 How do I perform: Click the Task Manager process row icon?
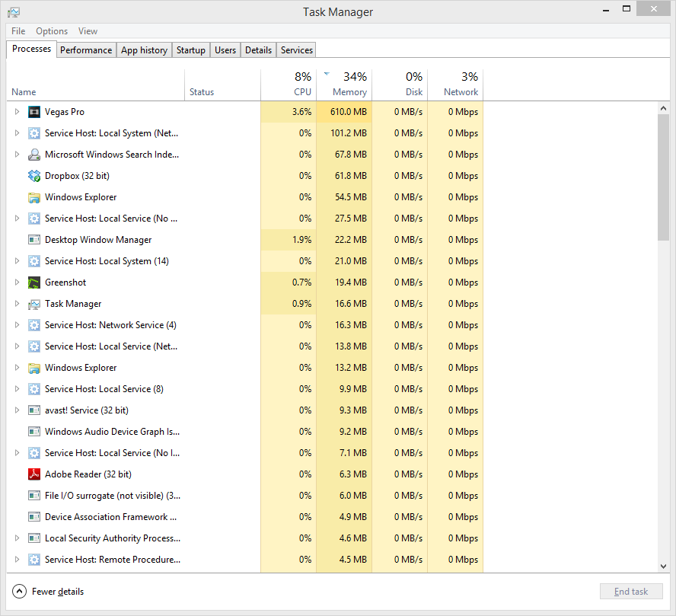coord(34,304)
